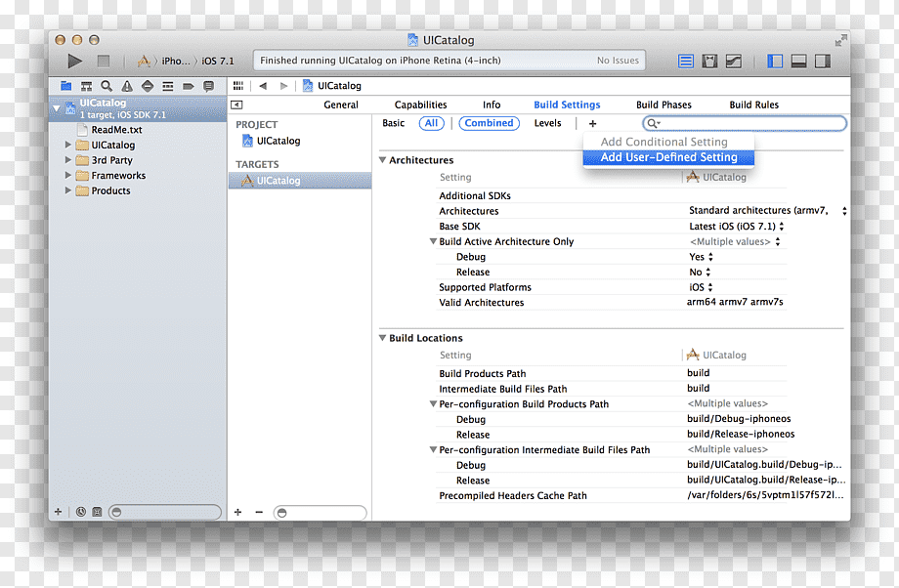Switch to the Assistant editor icon
899x588 pixels.
(x=709, y=61)
